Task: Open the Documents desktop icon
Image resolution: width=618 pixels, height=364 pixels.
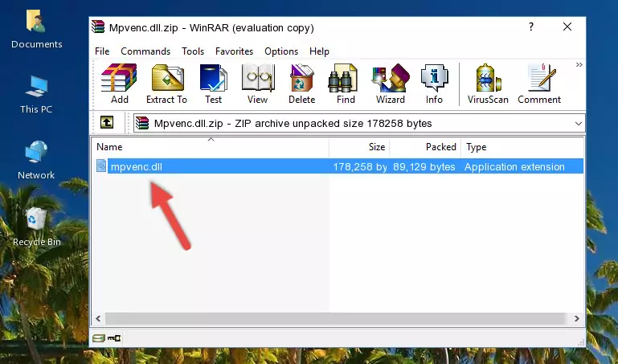Action: tap(37, 29)
